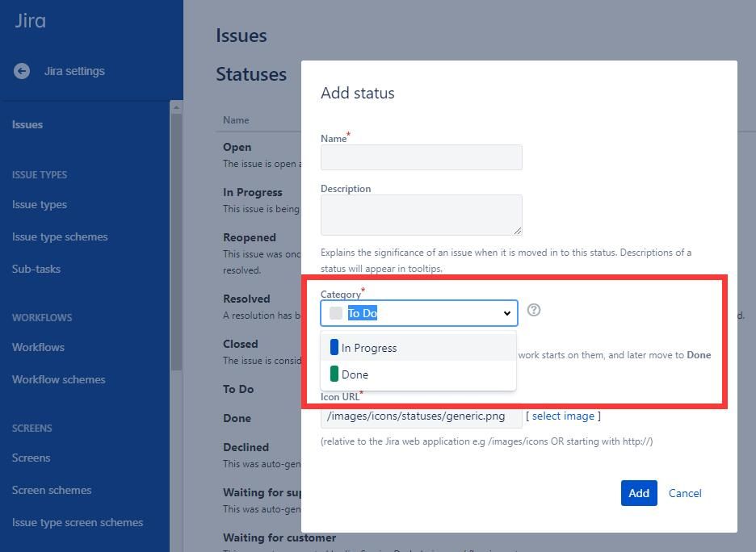The image size is (756, 552).
Task: Click the Add status dialog title
Action: [357, 93]
